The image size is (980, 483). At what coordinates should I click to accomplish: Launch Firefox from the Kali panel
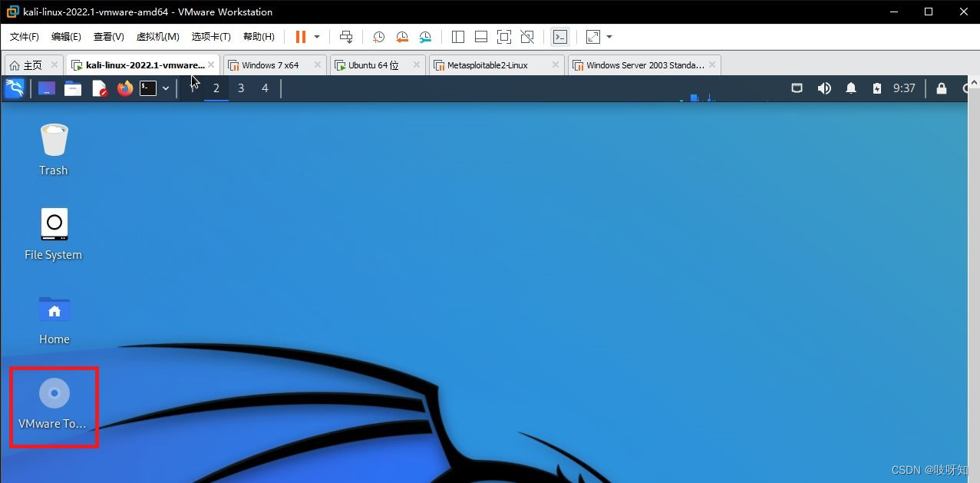coord(125,88)
